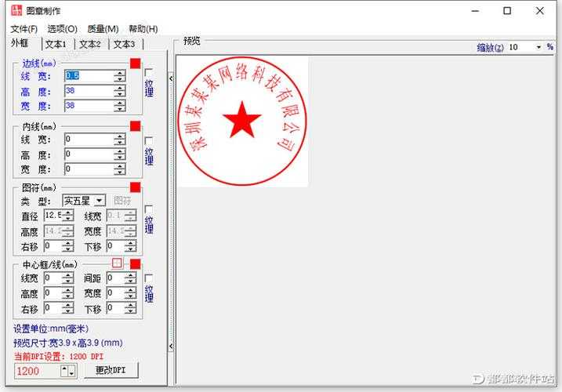Toggle 纹理 checkbox for 图符

pyautogui.click(x=149, y=209)
